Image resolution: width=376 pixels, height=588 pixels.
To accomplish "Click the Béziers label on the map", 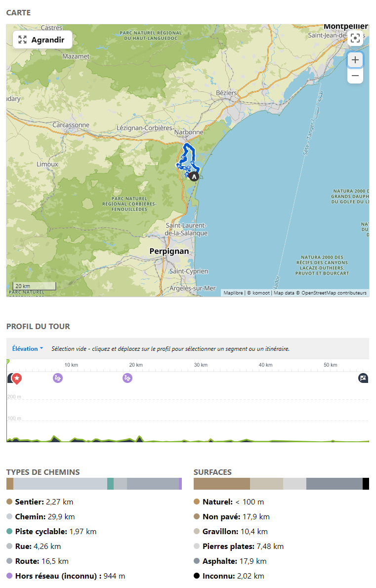I will click(226, 92).
